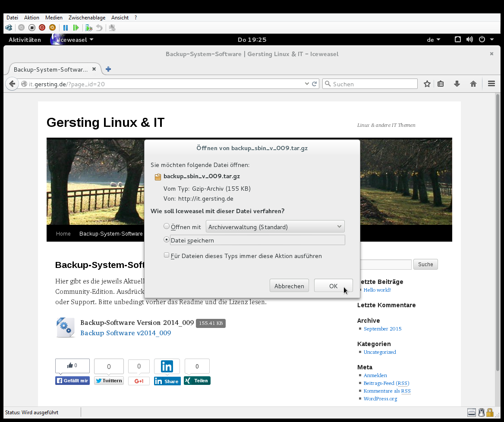Open the de keyboard layout dropdown
Viewport: 504px width, 422px height.
point(433,40)
